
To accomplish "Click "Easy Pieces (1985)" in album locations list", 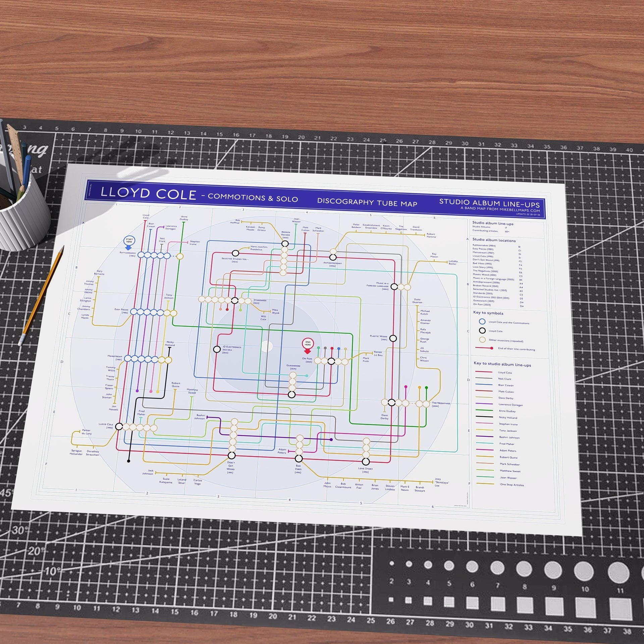I will tap(483, 249).
